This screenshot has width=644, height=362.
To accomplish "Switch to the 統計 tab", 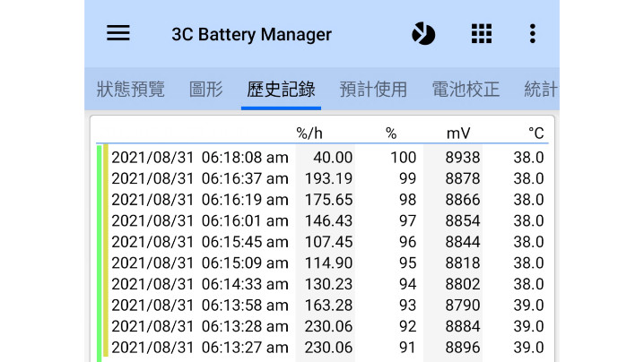I will pos(542,89).
